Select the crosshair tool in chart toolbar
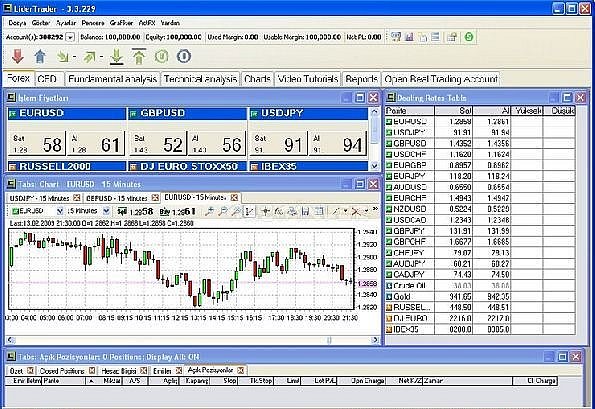Viewport: 595px width, 409px height. tap(265, 211)
